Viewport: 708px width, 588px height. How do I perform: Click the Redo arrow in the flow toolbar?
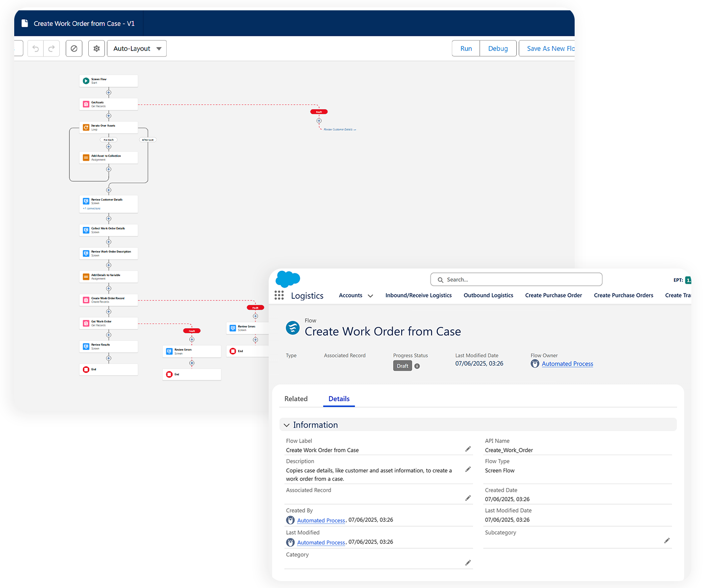tap(51, 49)
